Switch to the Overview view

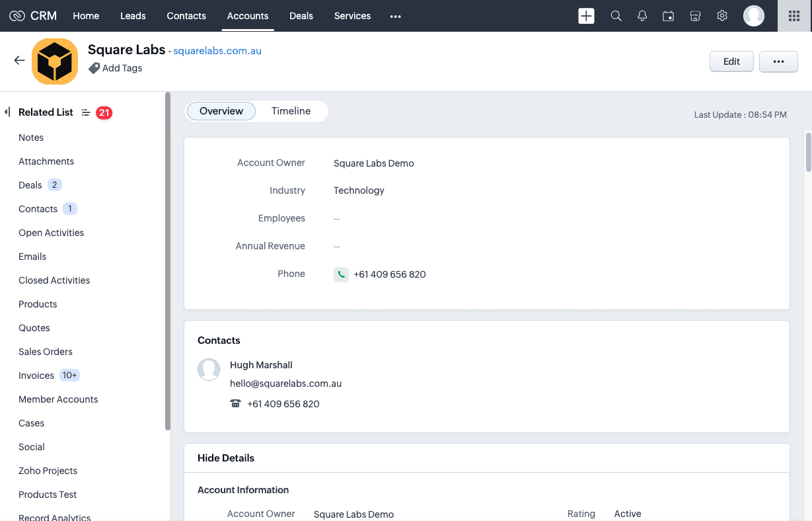[x=221, y=111]
